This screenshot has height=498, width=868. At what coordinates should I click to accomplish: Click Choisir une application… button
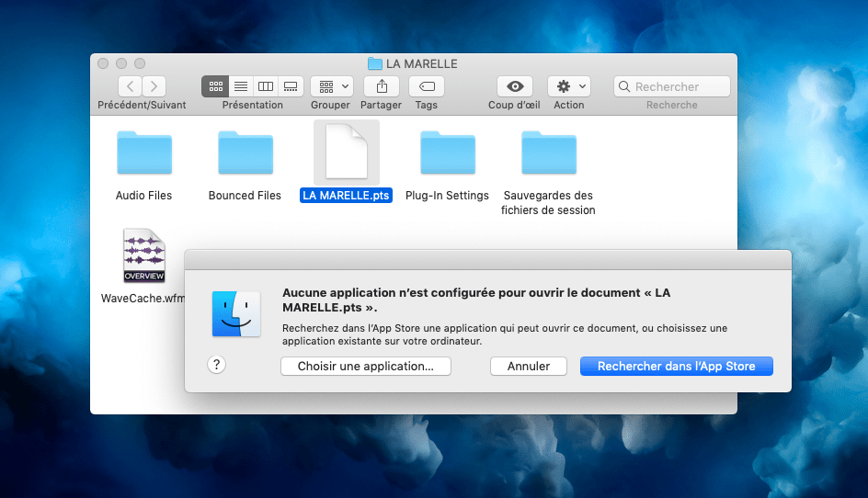coord(366,367)
